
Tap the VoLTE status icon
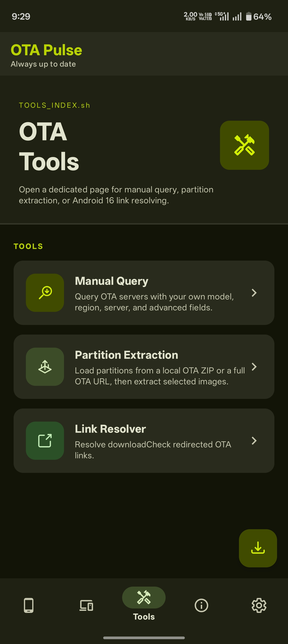pyautogui.click(x=205, y=17)
